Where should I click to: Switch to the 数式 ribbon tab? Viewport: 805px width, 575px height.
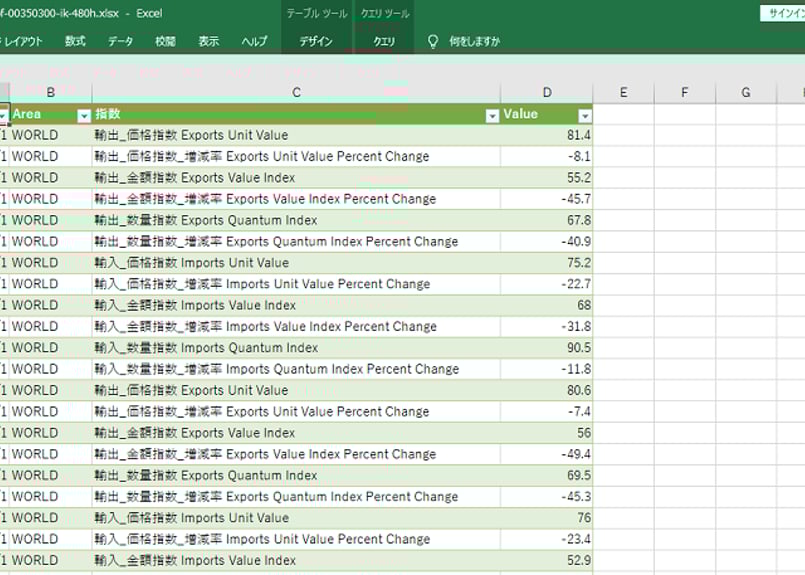(75, 42)
